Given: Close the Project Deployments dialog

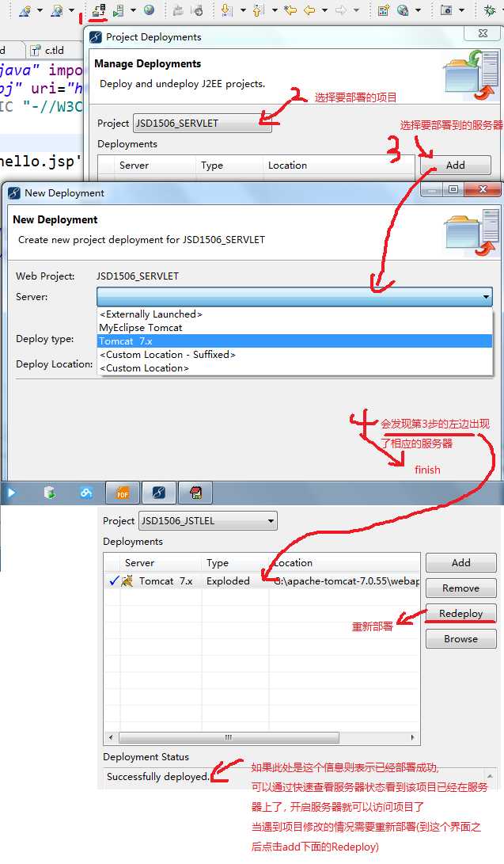Looking at the screenshot, I should [x=483, y=33].
